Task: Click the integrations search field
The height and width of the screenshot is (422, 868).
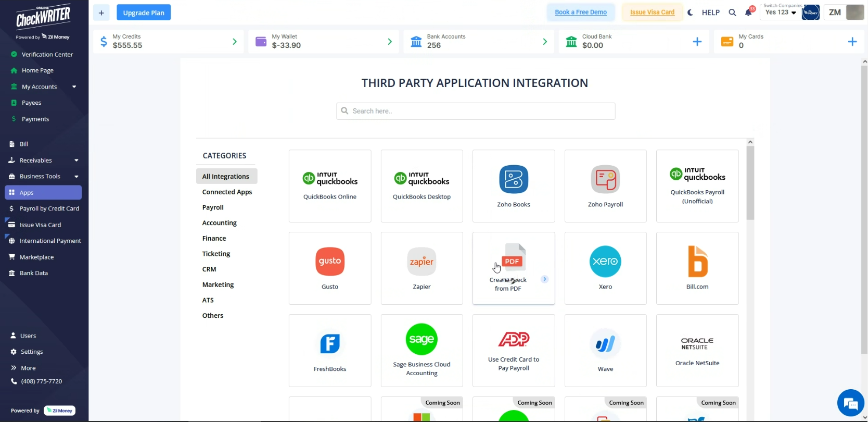Action: point(476,111)
